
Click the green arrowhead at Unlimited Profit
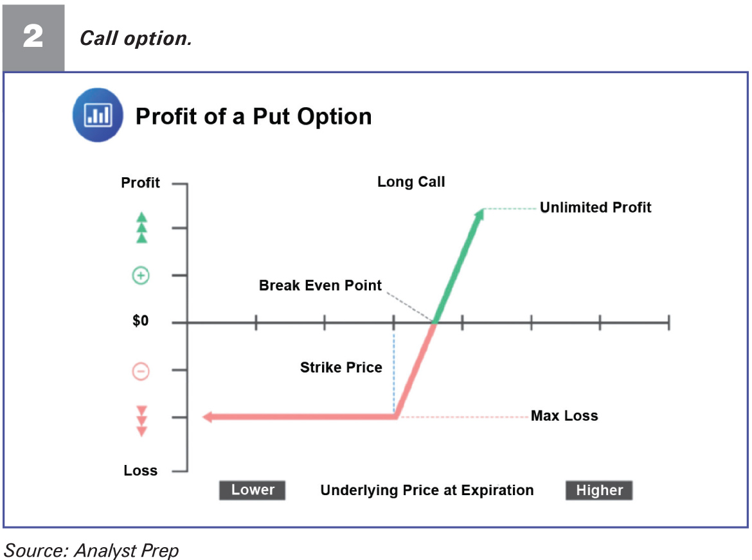[x=479, y=214]
